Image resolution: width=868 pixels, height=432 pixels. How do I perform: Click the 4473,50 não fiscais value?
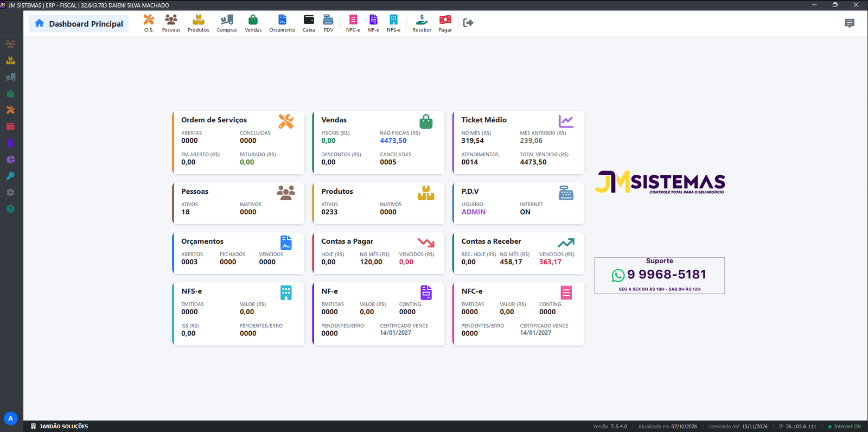(x=393, y=141)
